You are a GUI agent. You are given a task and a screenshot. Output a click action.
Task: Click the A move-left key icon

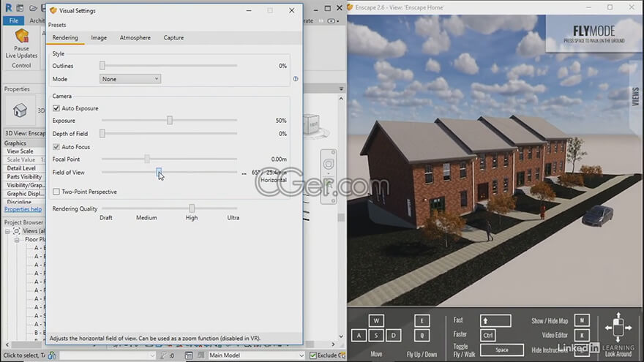(359, 336)
